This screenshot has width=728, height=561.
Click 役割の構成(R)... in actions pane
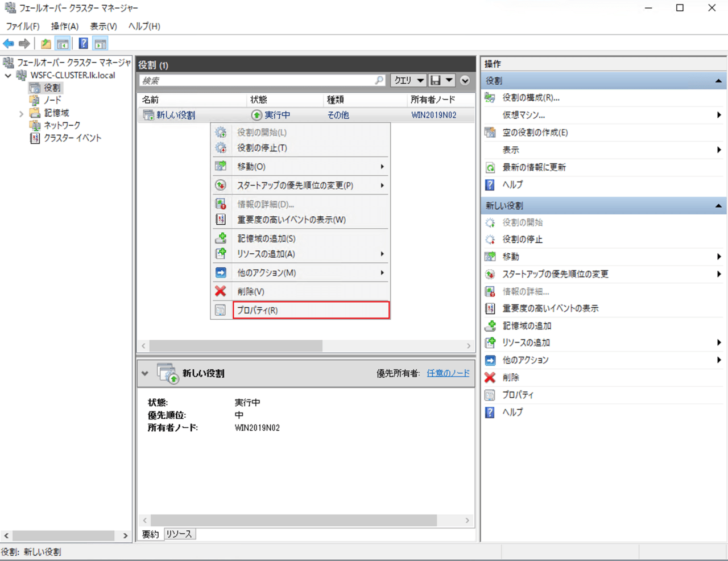pos(531,98)
